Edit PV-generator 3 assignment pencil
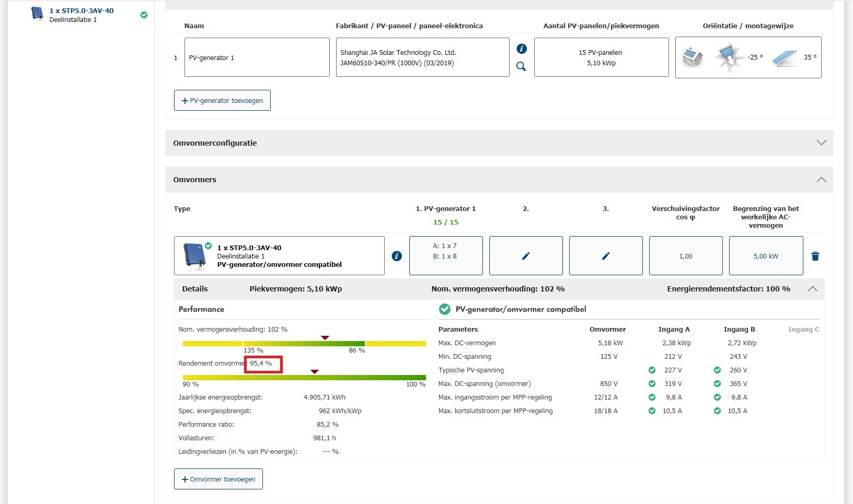Viewport: 853px width, 504px height. click(605, 256)
